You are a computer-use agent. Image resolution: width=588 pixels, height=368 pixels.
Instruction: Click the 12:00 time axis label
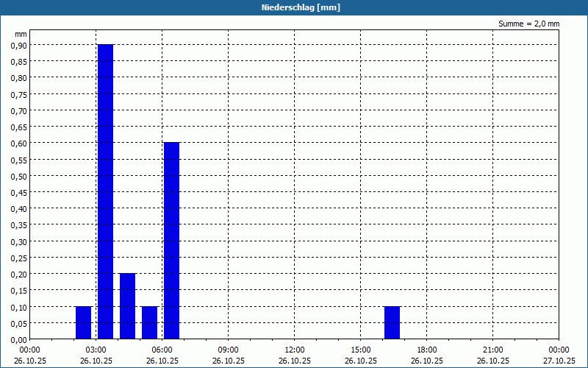295,350
